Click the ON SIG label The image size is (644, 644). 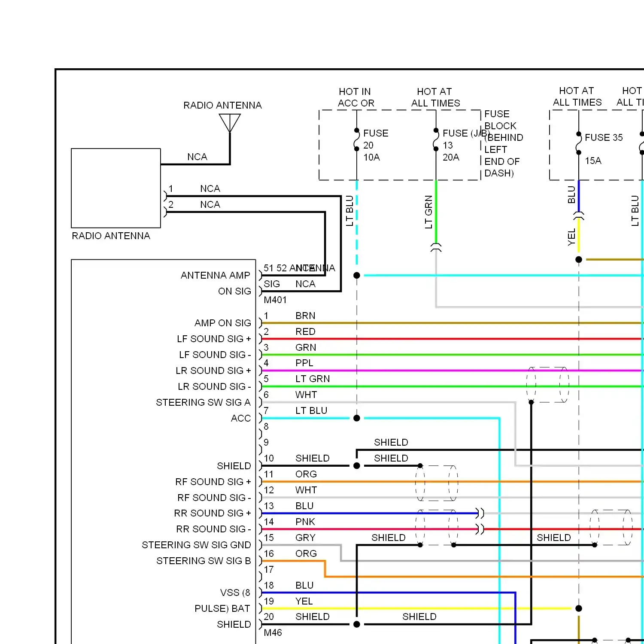click(x=234, y=291)
